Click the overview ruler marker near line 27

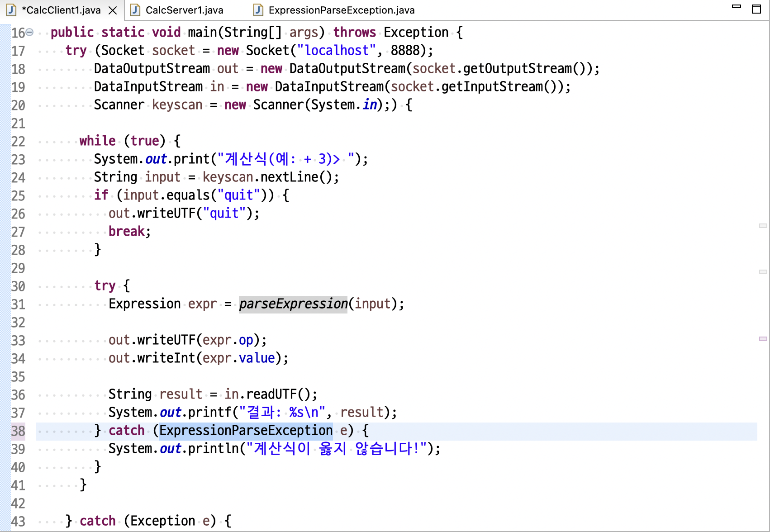pos(763,226)
